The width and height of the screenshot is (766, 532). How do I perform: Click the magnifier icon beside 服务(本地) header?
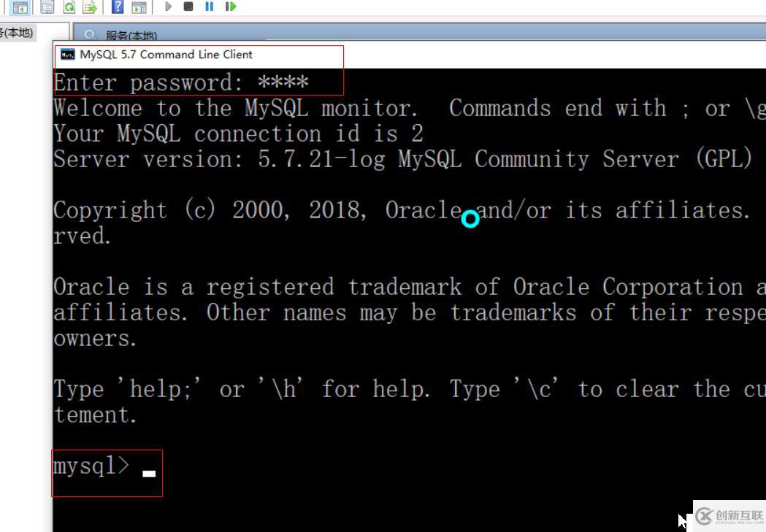pos(91,35)
